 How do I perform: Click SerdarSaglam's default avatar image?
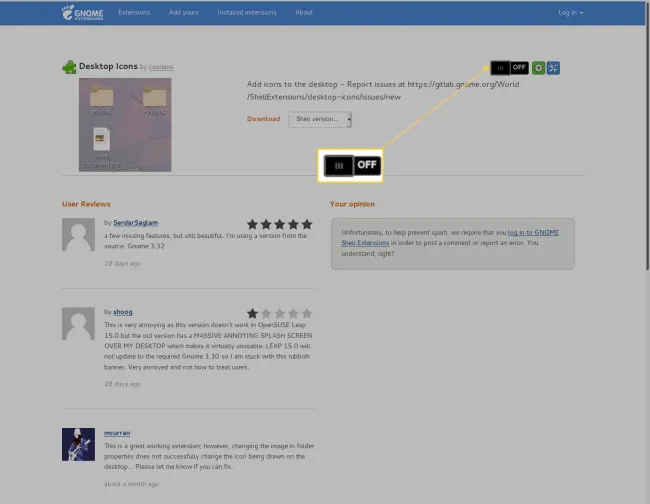tap(78, 235)
